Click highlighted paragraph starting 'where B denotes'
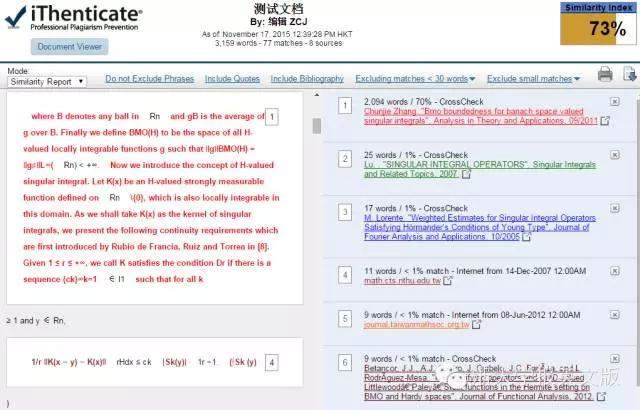Viewport: 640px width, 410px height. 151,198
